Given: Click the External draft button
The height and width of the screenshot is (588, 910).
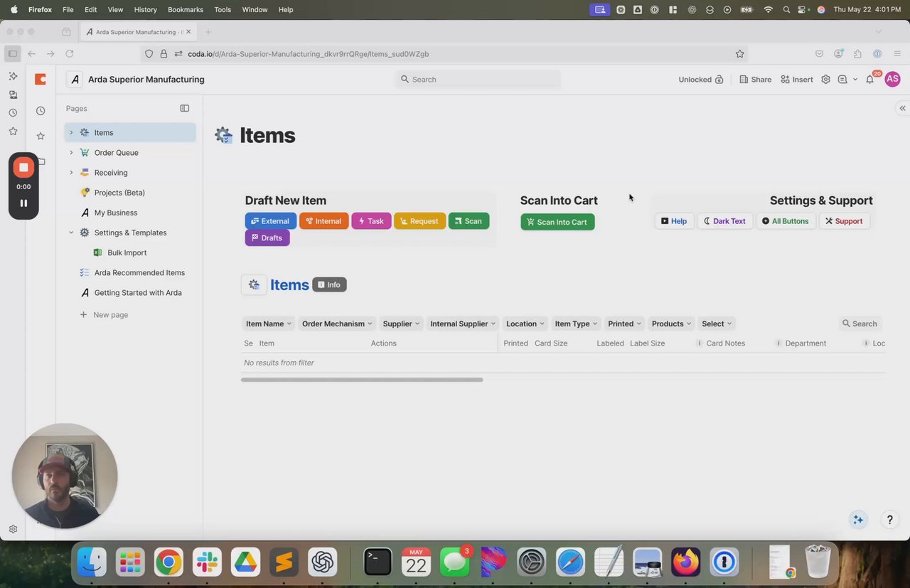Looking at the screenshot, I should [x=271, y=221].
